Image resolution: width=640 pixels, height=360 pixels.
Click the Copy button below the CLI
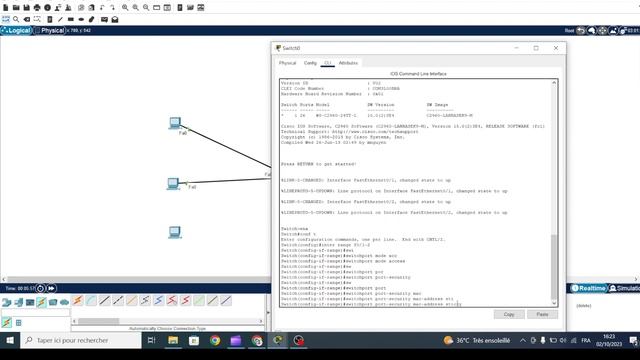(509, 314)
